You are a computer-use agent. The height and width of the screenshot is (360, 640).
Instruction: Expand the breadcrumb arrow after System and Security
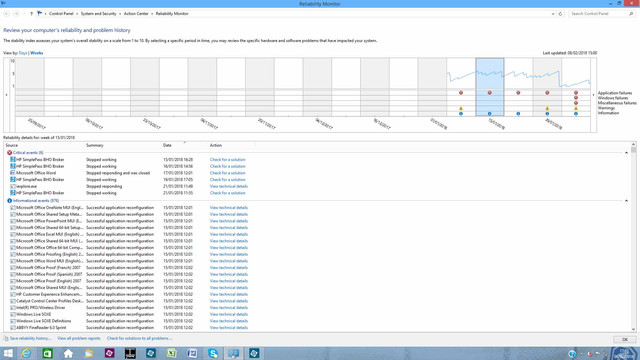pos(120,14)
